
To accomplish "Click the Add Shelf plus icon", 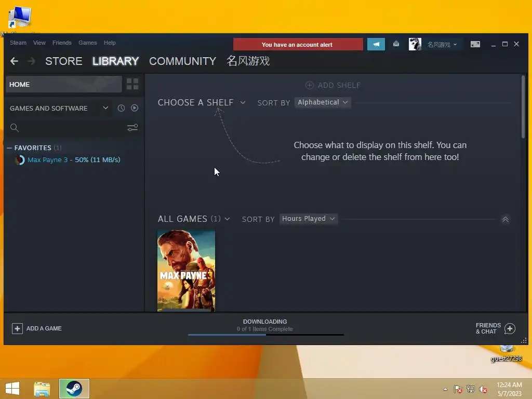I will point(310,85).
